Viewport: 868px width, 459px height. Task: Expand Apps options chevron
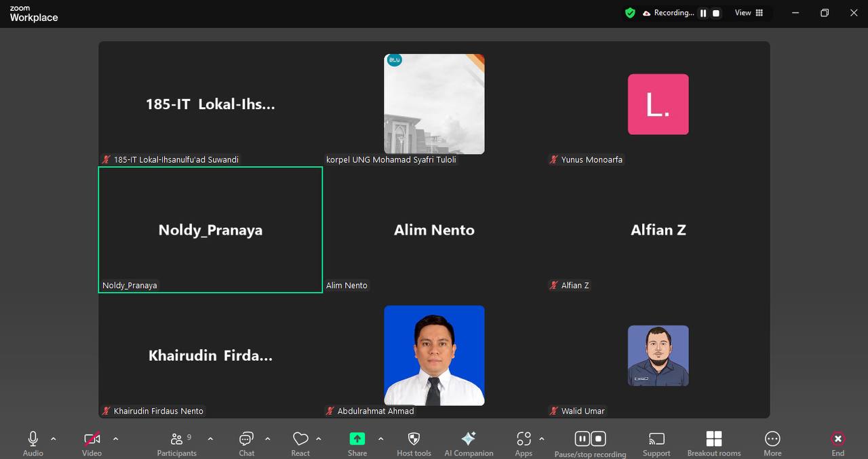[541, 439]
